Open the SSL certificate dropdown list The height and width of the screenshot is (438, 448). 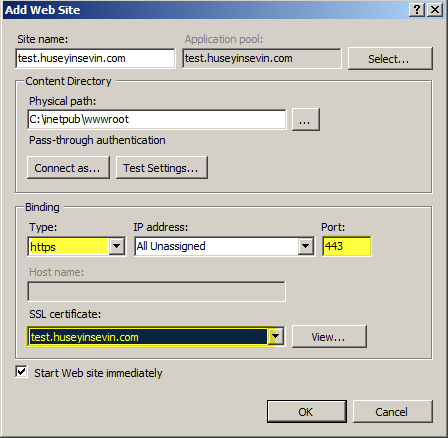pyautogui.click(x=276, y=337)
